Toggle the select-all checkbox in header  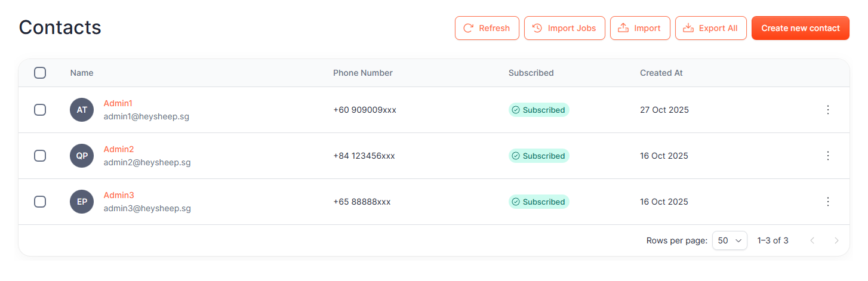click(x=40, y=73)
